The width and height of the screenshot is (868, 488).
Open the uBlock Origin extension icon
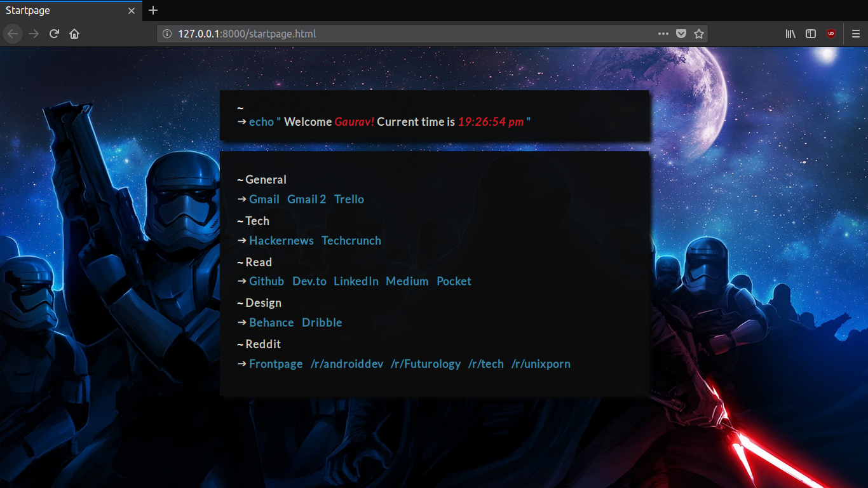point(831,34)
